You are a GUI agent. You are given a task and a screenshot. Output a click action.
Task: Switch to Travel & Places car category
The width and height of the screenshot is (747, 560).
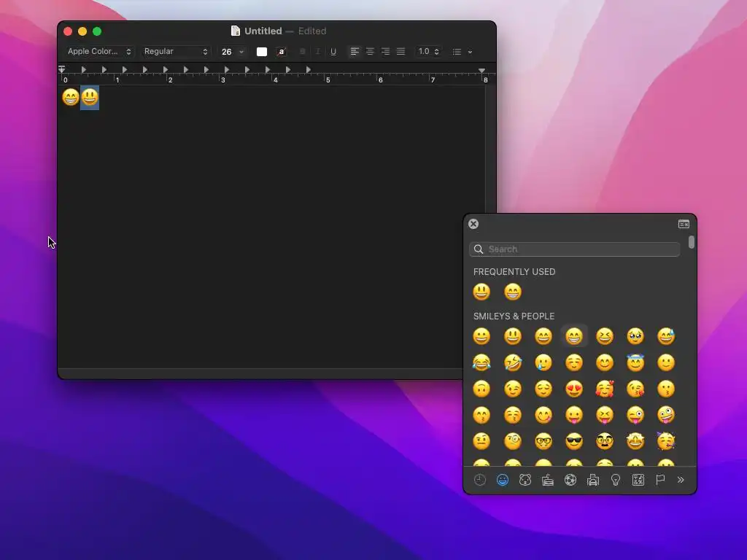click(592, 480)
